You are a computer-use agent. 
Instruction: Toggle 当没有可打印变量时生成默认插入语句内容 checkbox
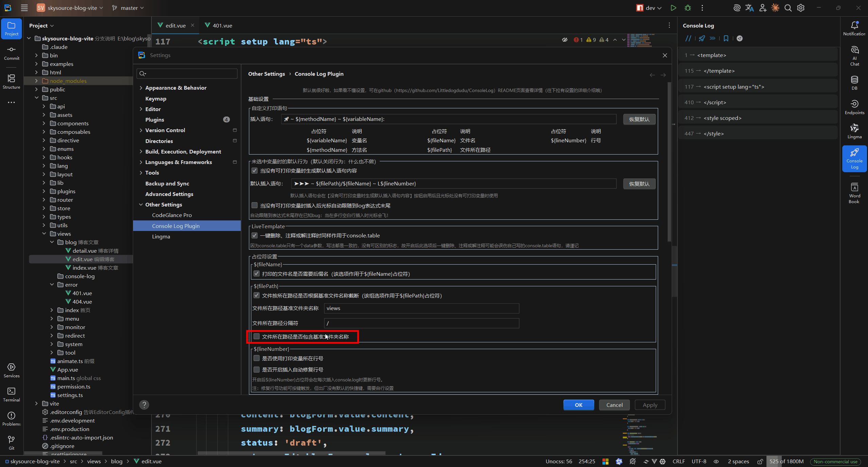coord(254,170)
